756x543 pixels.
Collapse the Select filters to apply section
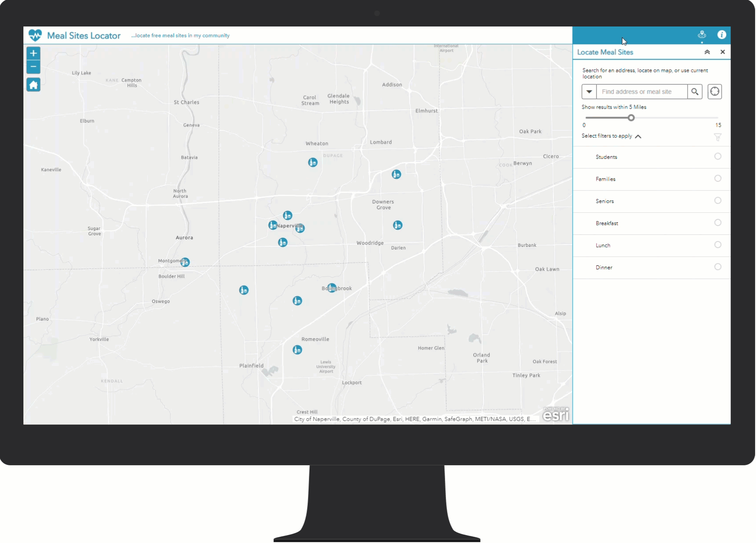[x=639, y=136]
